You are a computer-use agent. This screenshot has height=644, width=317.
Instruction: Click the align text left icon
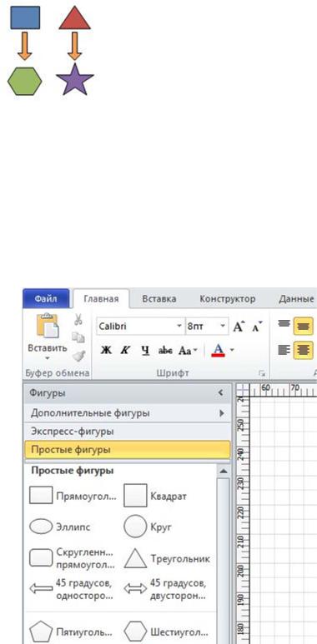pyautogui.click(x=284, y=350)
